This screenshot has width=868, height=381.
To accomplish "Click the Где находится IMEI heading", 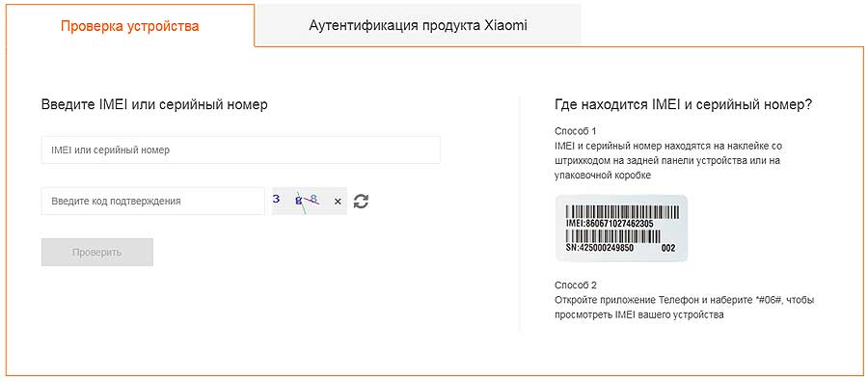I will (x=683, y=105).
